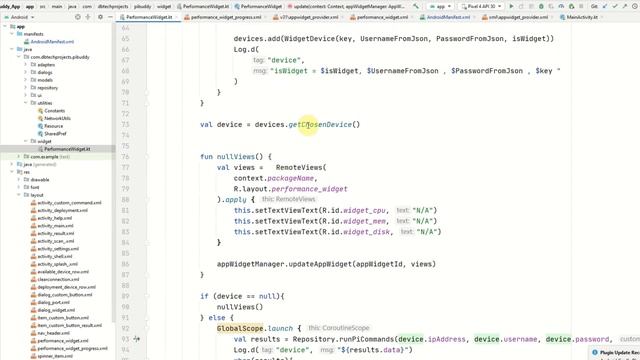Expand the drawable folder
640x360 pixels.
[19, 180]
